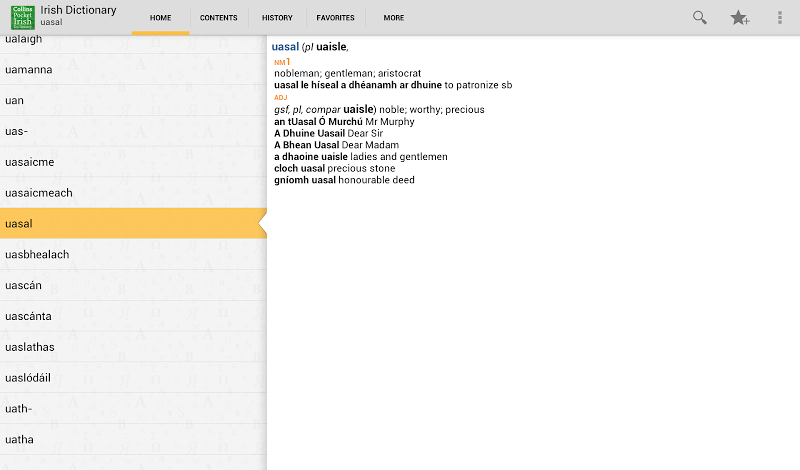Screen dimensions: 800x470
Task: Select 'uascán' from the word list
Action: 133,285
